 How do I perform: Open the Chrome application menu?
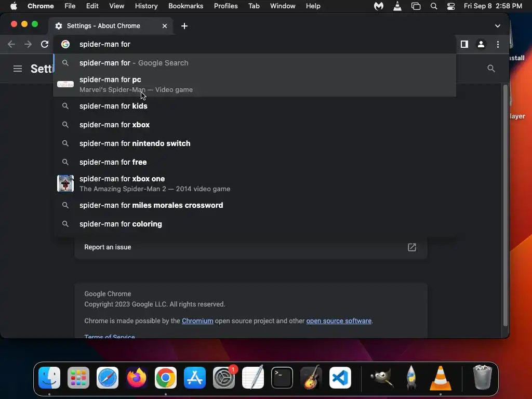click(41, 6)
